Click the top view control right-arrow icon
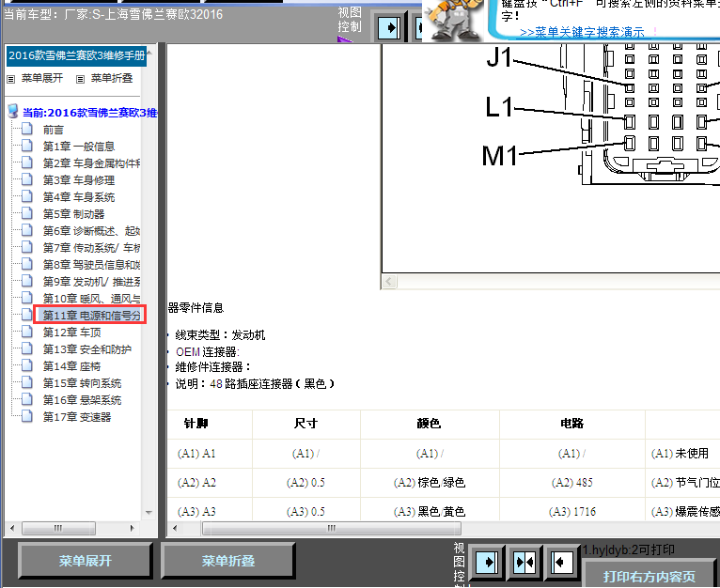720x588 pixels. click(x=389, y=28)
